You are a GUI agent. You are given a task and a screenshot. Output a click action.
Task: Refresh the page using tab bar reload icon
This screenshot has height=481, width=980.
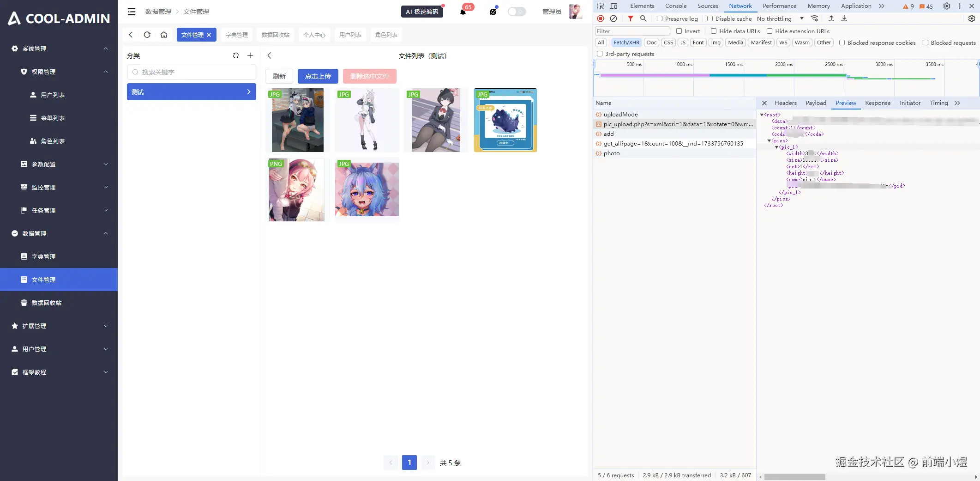click(147, 35)
